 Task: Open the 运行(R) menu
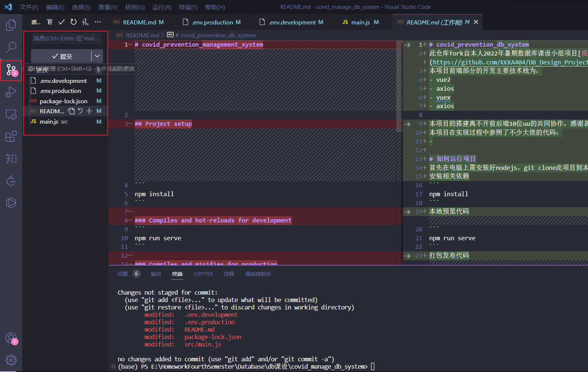click(x=161, y=7)
